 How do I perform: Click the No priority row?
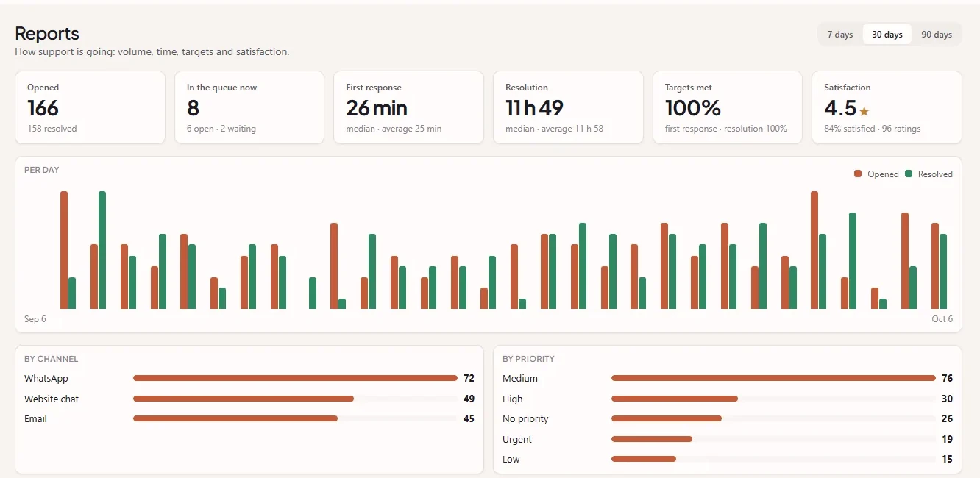click(728, 418)
